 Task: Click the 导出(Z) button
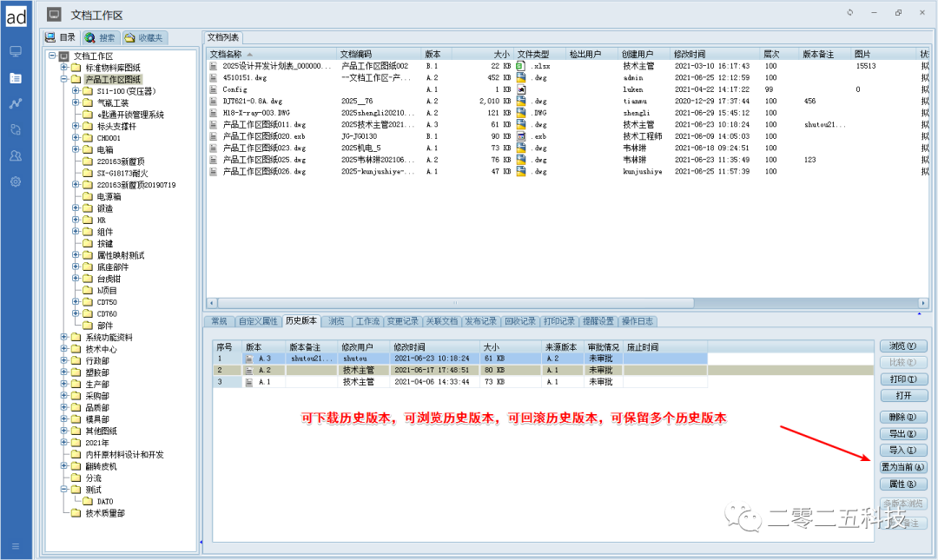click(x=903, y=434)
